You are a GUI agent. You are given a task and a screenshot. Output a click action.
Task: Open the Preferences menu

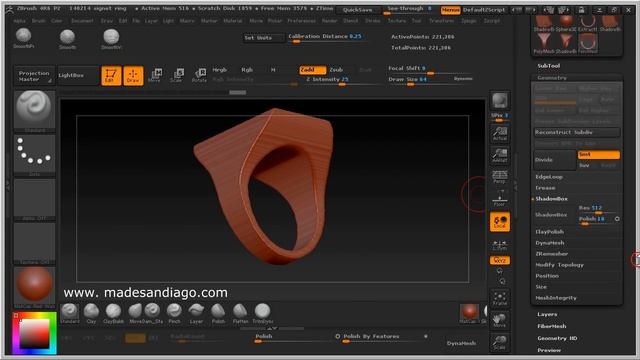pyautogui.click(x=301, y=21)
